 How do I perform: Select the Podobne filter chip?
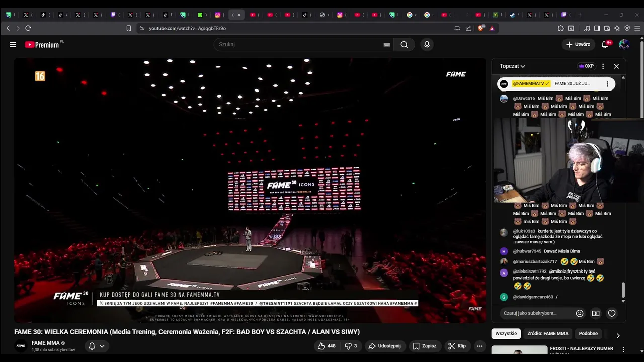pyautogui.click(x=588, y=333)
